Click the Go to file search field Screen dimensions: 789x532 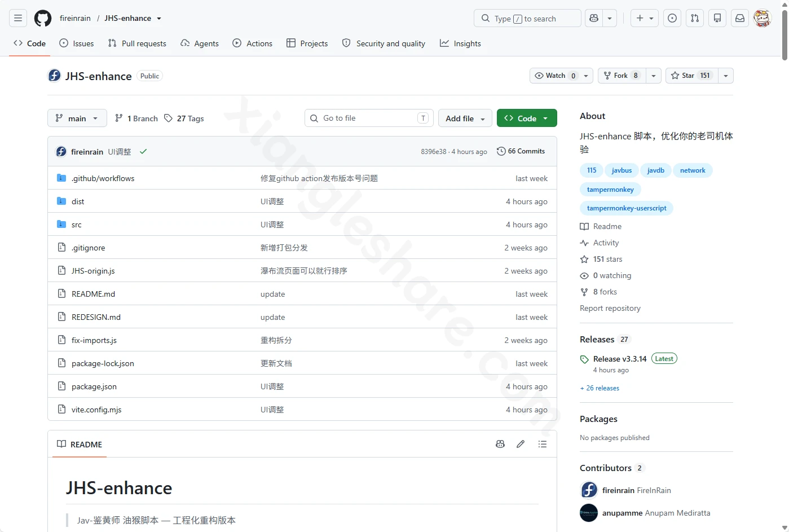tap(369, 118)
